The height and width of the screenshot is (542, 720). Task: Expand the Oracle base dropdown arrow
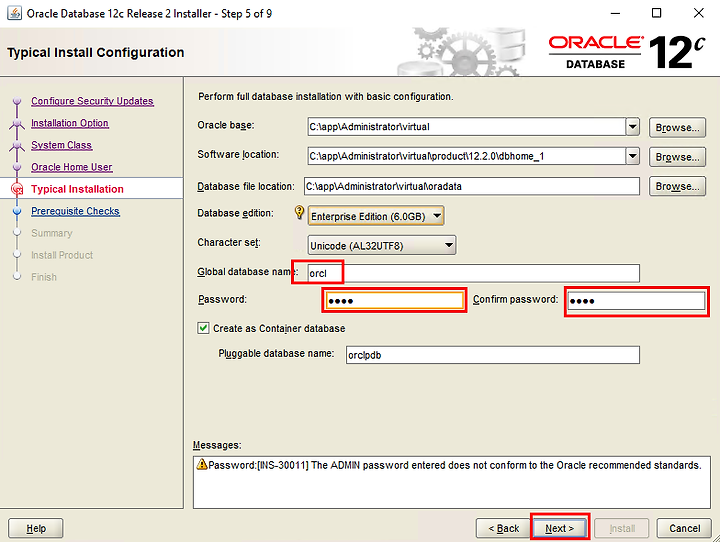633,127
